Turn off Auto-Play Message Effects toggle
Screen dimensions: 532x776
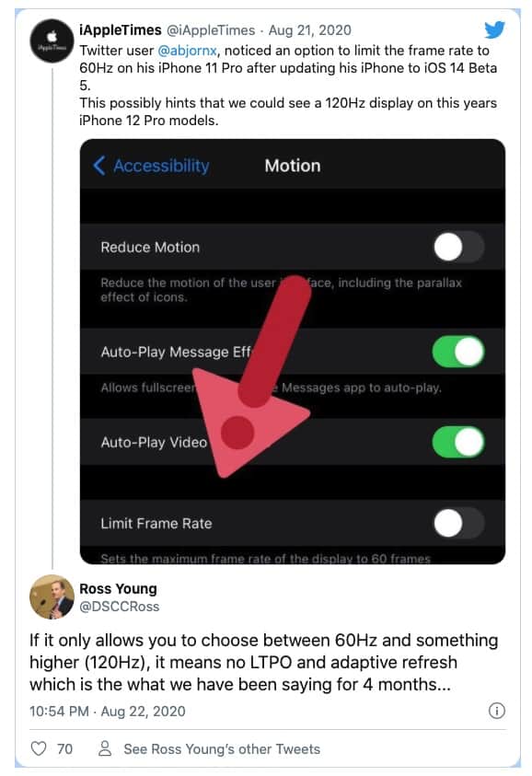pos(458,352)
